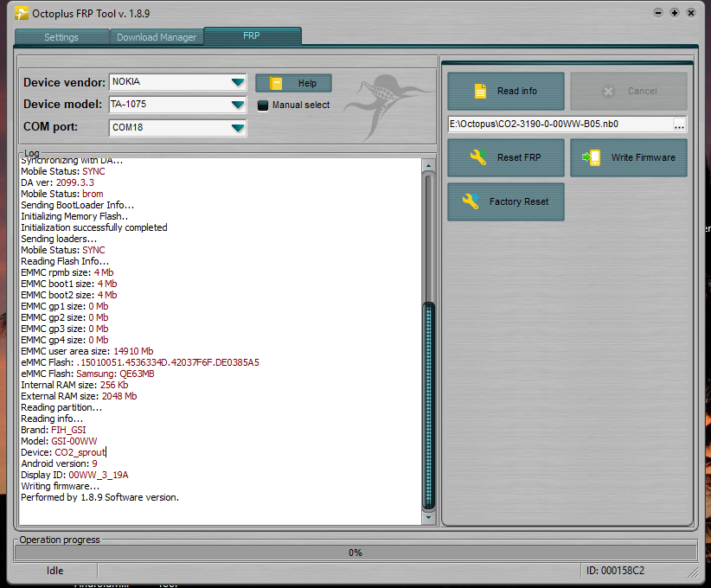Click log line 'EMMC rpmb size: 4 Mb'
Image resolution: width=711 pixels, height=588 pixels.
click(67, 272)
